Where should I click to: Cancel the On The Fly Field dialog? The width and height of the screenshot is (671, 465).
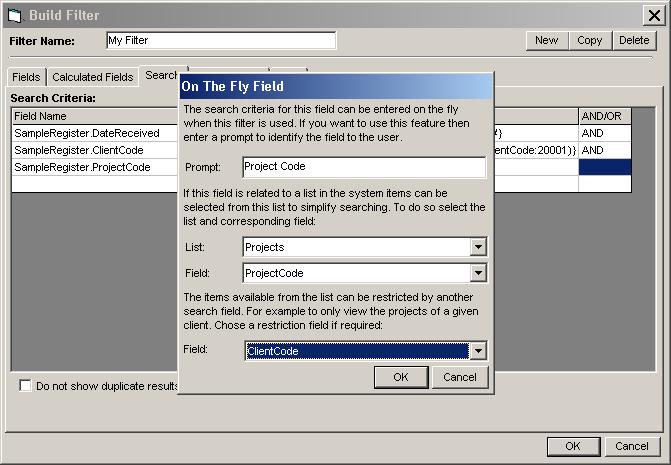459,377
